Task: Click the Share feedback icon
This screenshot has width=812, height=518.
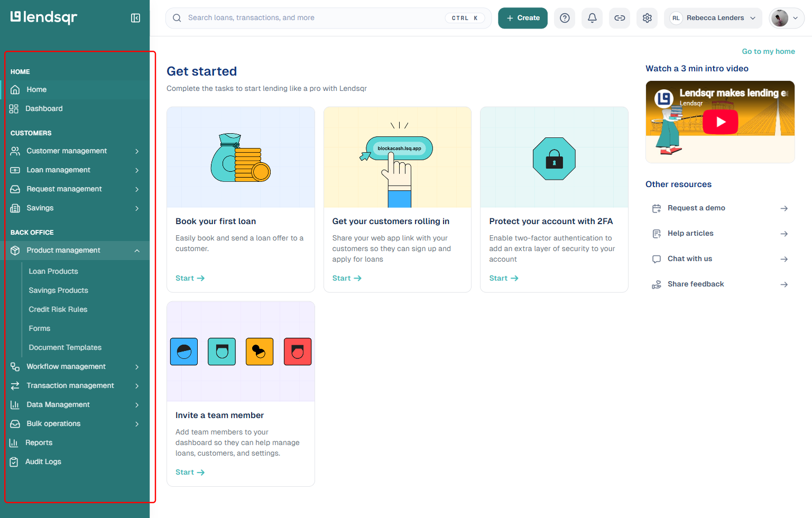Action: pyautogui.click(x=657, y=284)
